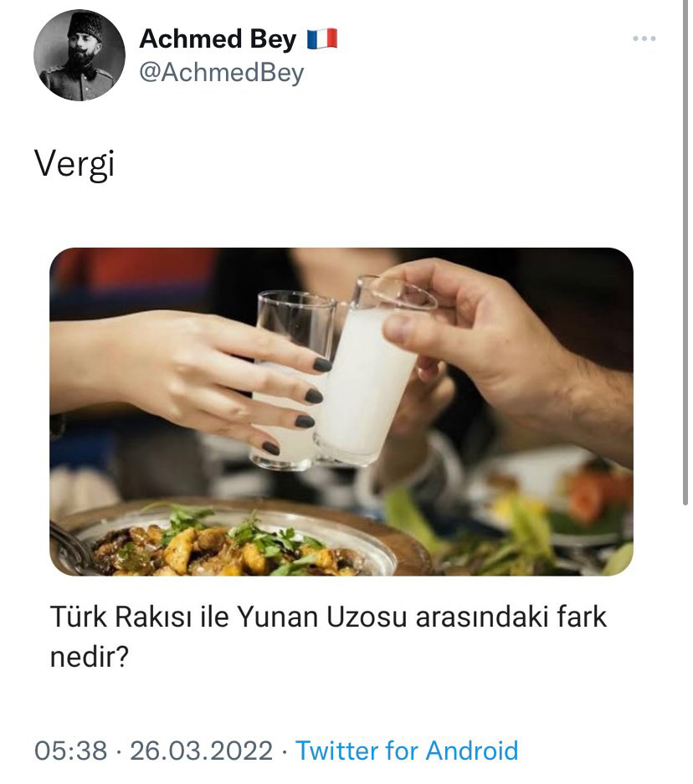Click the Twitter for Android source link
The width and height of the screenshot is (693, 784).
click(x=407, y=751)
